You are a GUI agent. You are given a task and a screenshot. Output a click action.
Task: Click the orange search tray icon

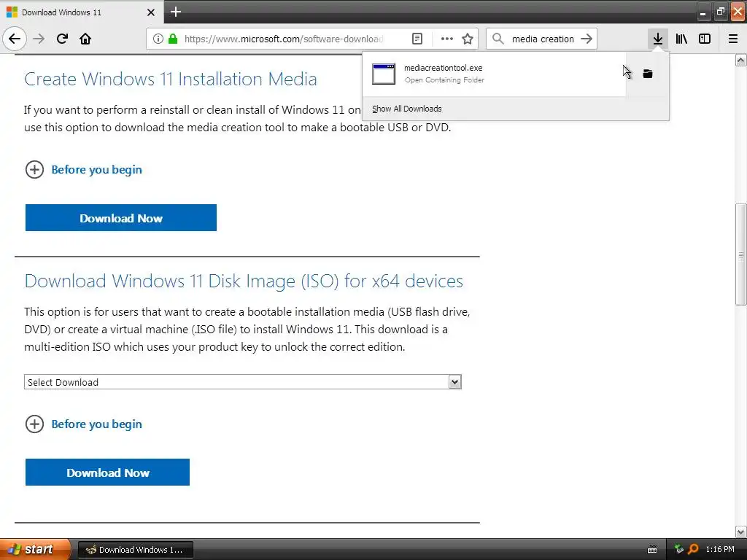tap(693, 549)
